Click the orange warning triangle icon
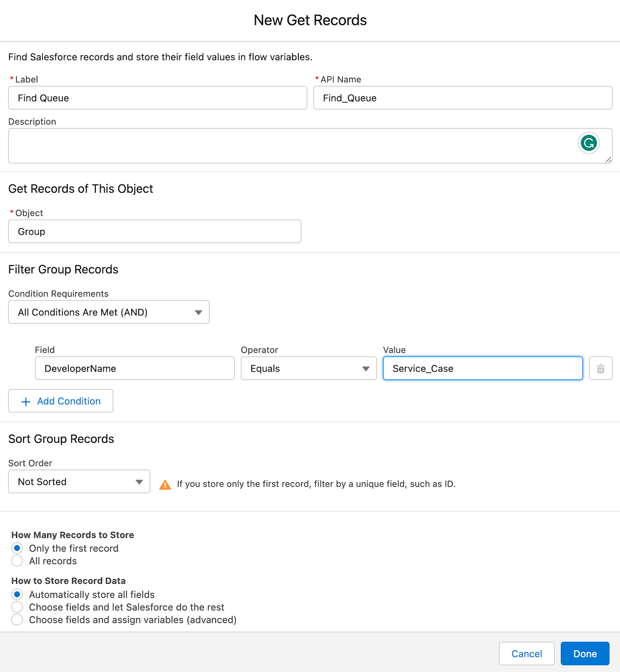620x672 pixels. 165,485
